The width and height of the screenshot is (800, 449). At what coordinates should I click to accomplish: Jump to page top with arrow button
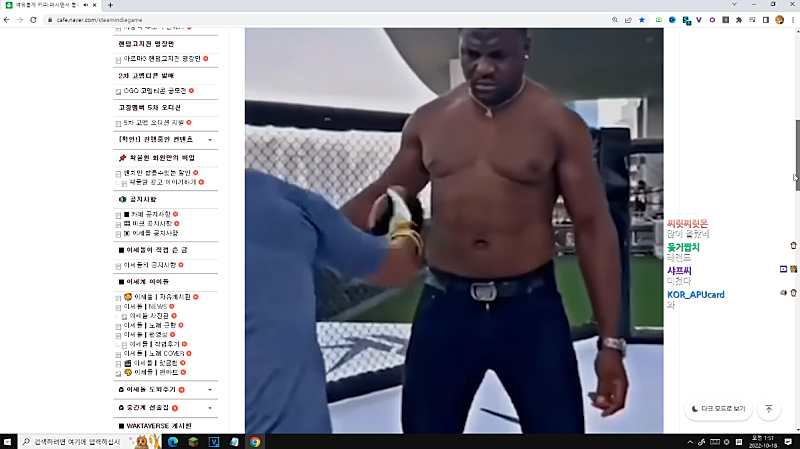pos(769,409)
